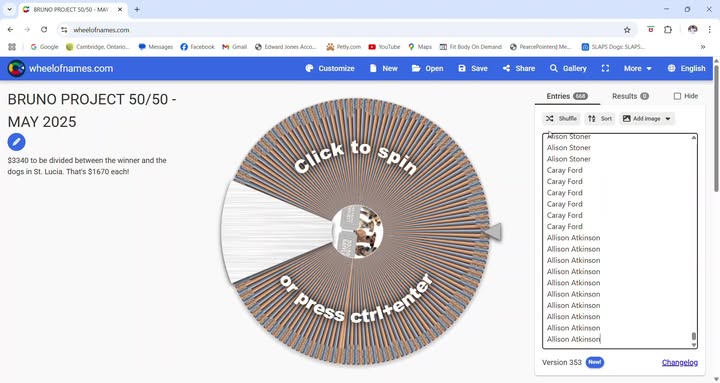The height and width of the screenshot is (383, 720).
Task: Click the fullscreen icon in header
Action: [605, 68]
